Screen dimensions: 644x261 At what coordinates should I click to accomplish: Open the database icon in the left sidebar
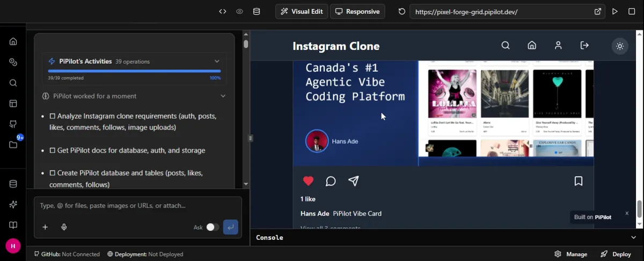pyautogui.click(x=13, y=184)
